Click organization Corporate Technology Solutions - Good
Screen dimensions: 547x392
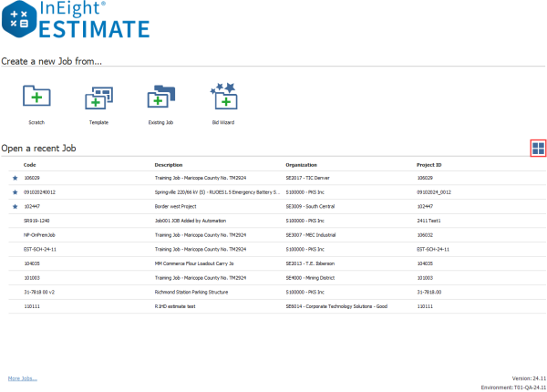(336, 306)
